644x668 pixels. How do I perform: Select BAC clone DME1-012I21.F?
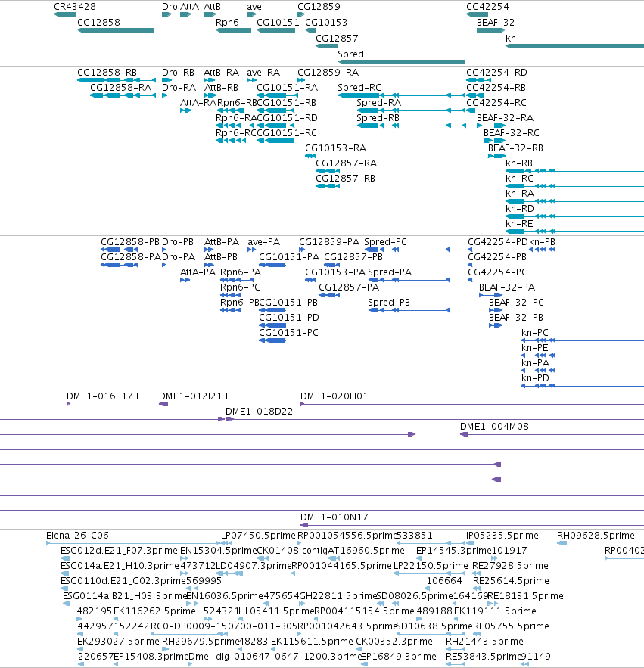[x=194, y=396]
